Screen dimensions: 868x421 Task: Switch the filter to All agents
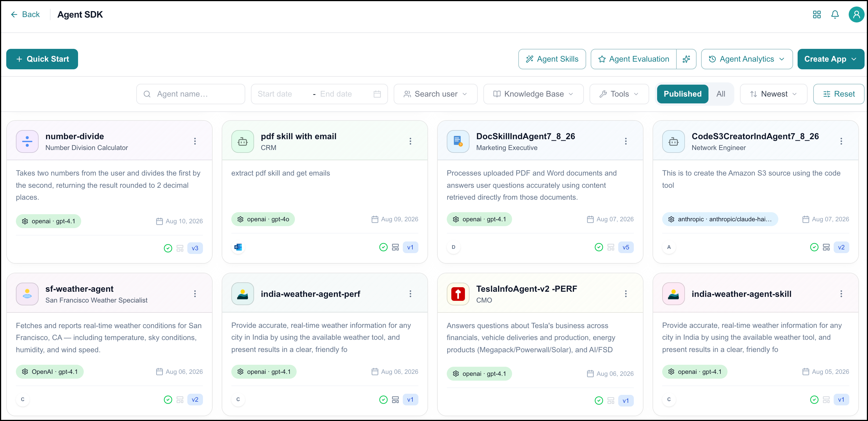[x=720, y=94]
